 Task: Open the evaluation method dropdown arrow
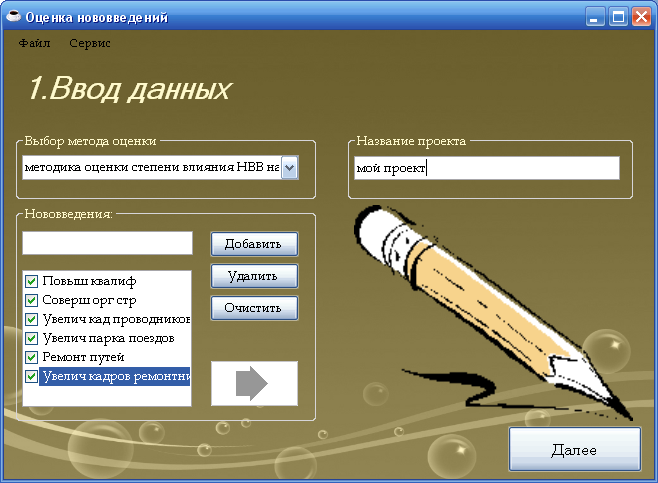pos(290,168)
